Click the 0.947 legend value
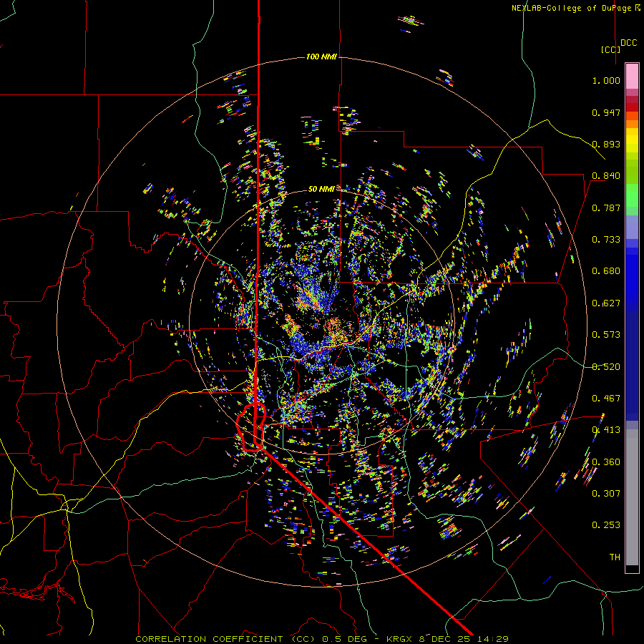The height and width of the screenshot is (644, 644). click(x=606, y=112)
